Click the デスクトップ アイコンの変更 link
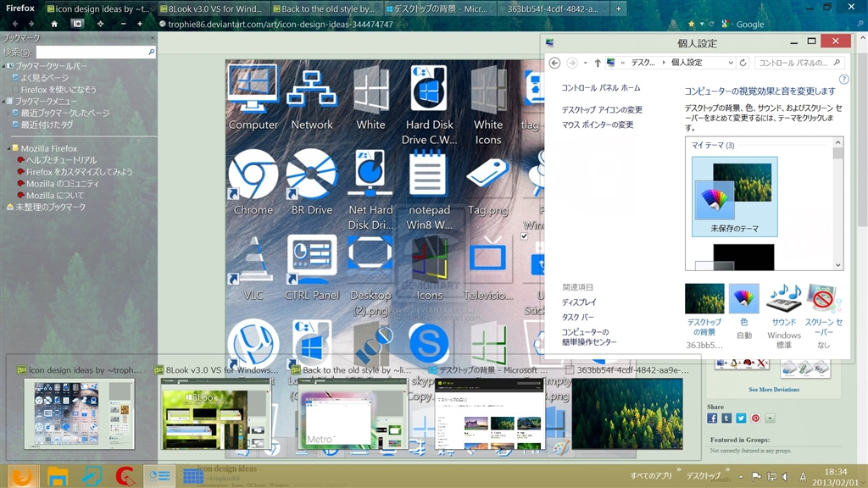The height and width of the screenshot is (488, 868). (602, 109)
